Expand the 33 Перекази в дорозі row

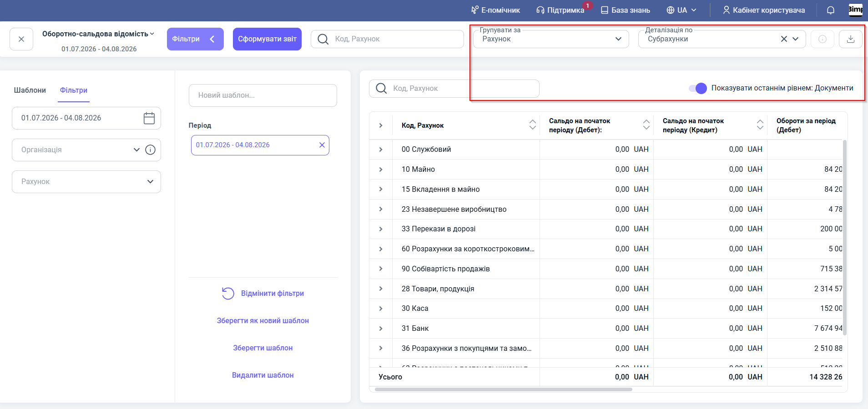pyautogui.click(x=381, y=229)
